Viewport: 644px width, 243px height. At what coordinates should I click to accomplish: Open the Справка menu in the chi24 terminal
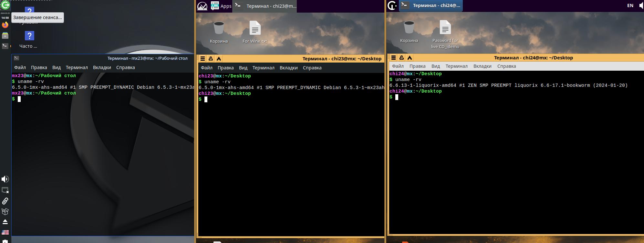507,66
